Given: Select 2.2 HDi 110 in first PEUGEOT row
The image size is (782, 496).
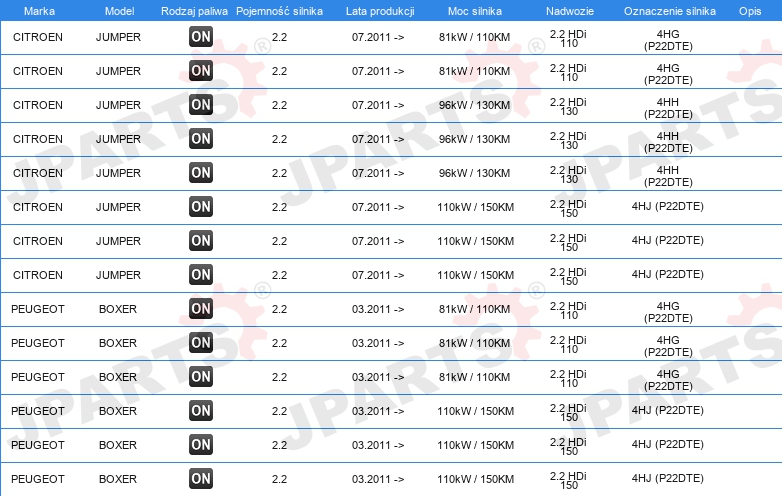Looking at the screenshot, I should (x=568, y=311).
